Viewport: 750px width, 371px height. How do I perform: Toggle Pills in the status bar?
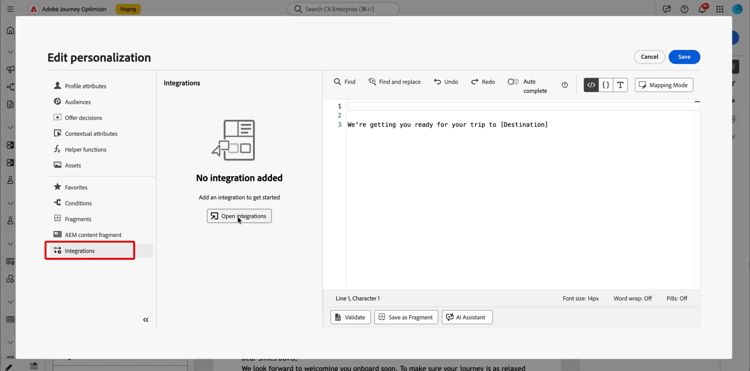tap(677, 298)
